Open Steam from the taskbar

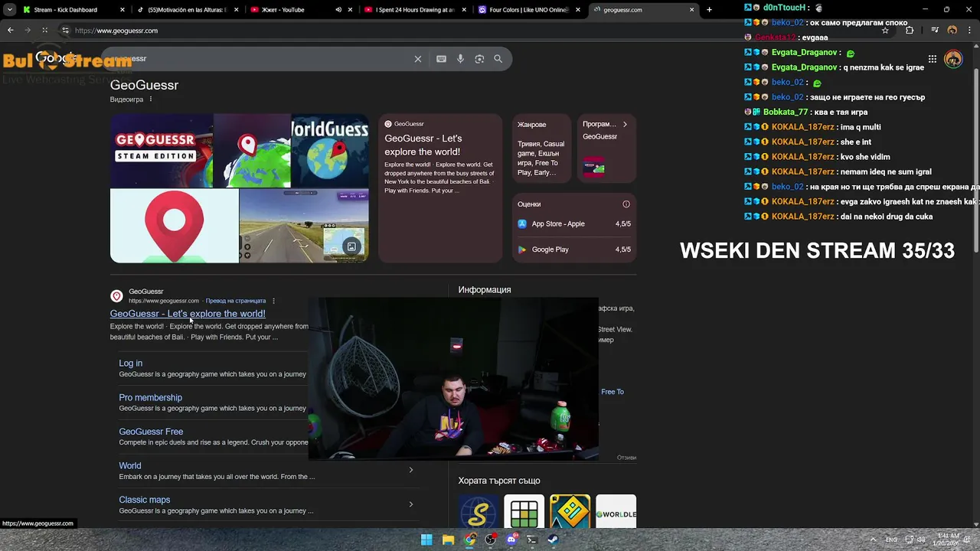pos(553,540)
